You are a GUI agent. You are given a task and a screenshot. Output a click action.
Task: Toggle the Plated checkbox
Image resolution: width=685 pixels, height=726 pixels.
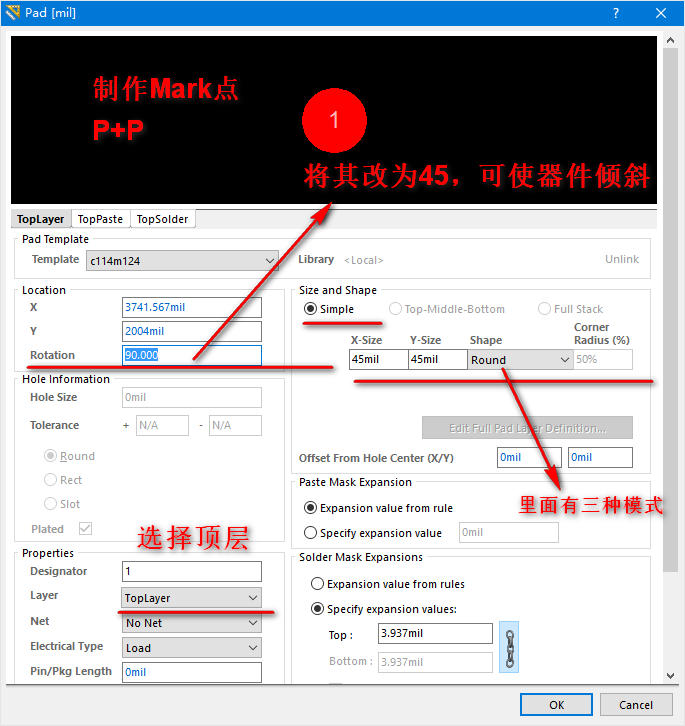coord(85,528)
